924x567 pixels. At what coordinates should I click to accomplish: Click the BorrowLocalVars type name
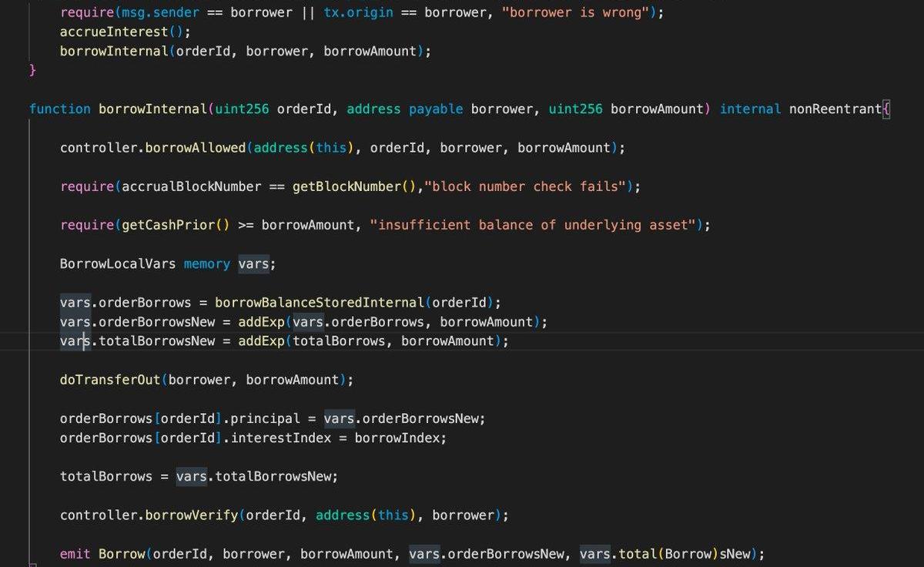pos(118,263)
